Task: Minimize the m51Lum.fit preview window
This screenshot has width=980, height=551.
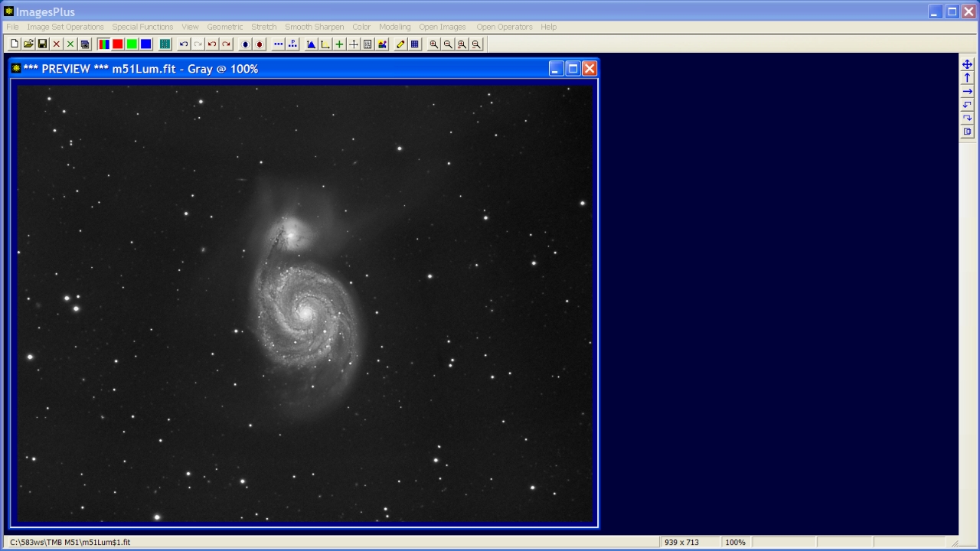Action: [x=557, y=69]
